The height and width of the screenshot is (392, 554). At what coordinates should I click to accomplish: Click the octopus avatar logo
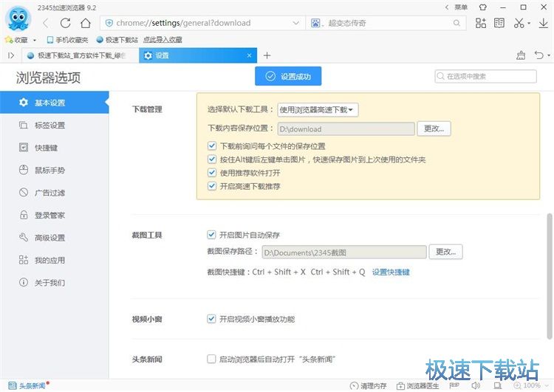18,18
